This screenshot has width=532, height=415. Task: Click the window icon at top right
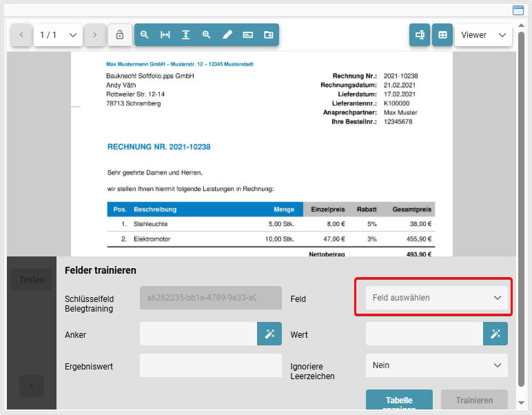(x=518, y=10)
